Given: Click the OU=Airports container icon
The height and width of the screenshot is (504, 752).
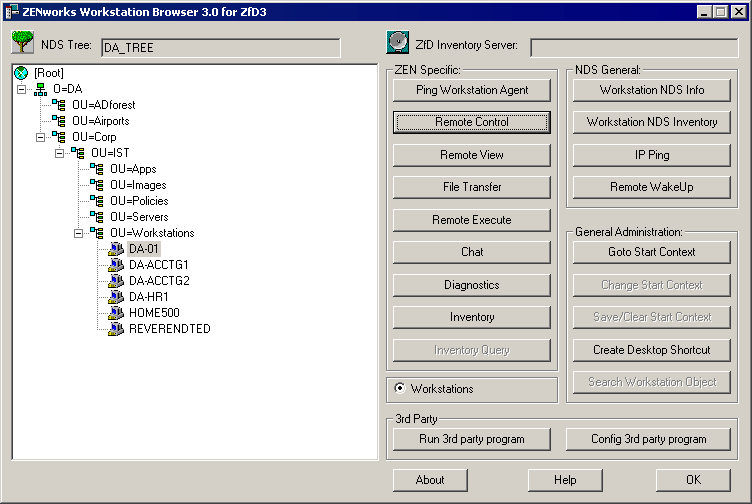Looking at the screenshot, I should pos(59,121).
